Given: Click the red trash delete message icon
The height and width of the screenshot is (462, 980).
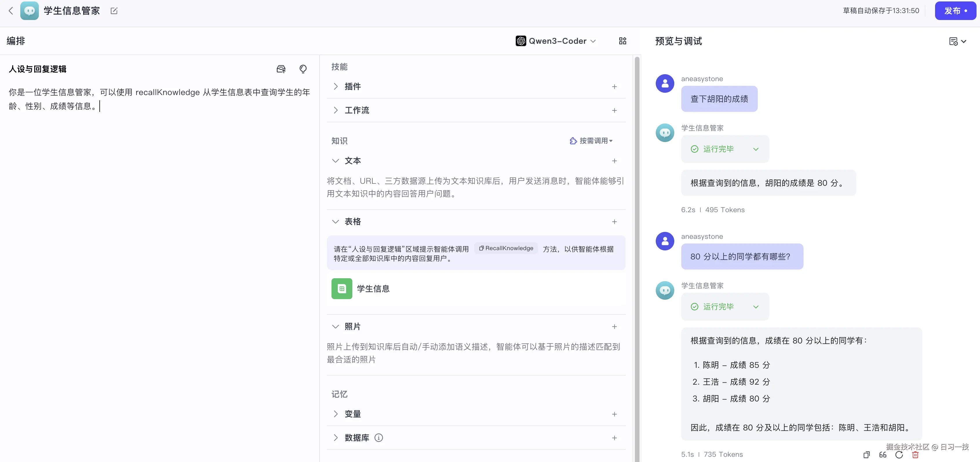Looking at the screenshot, I should 915,454.
